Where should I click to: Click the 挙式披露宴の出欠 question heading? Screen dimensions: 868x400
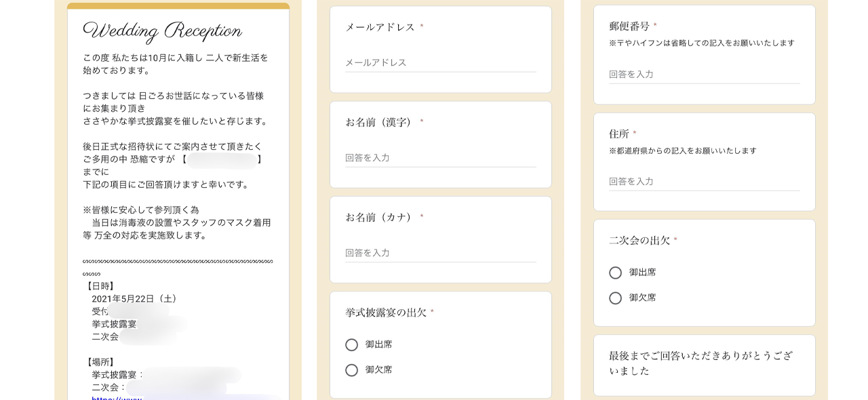tap(386, 313)
